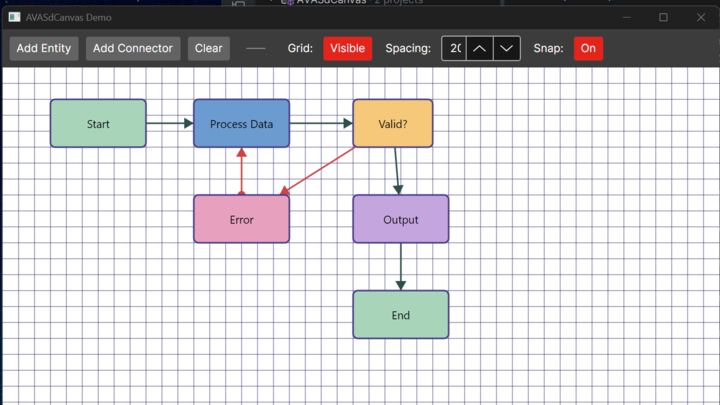The height and width of the screenshot is (405, 720).
Task: Minimize the AVASdCanvas Demo window
Action: tap(627, 17)
